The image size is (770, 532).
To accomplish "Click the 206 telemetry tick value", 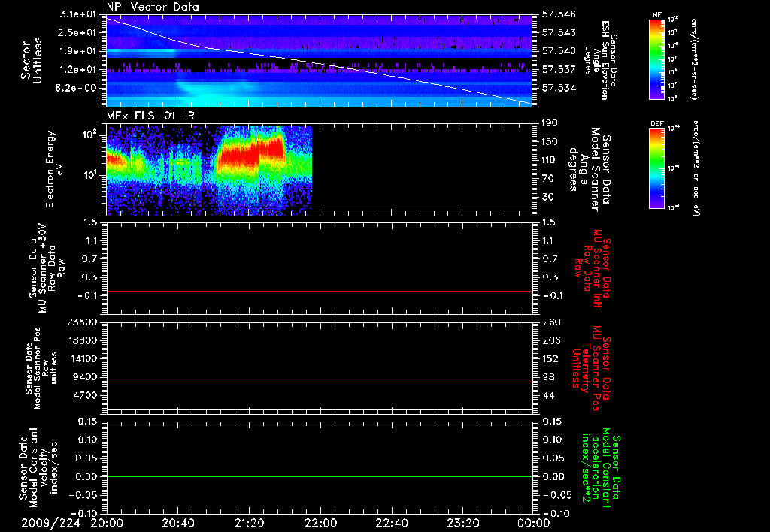I will click(x=550, y=340).
